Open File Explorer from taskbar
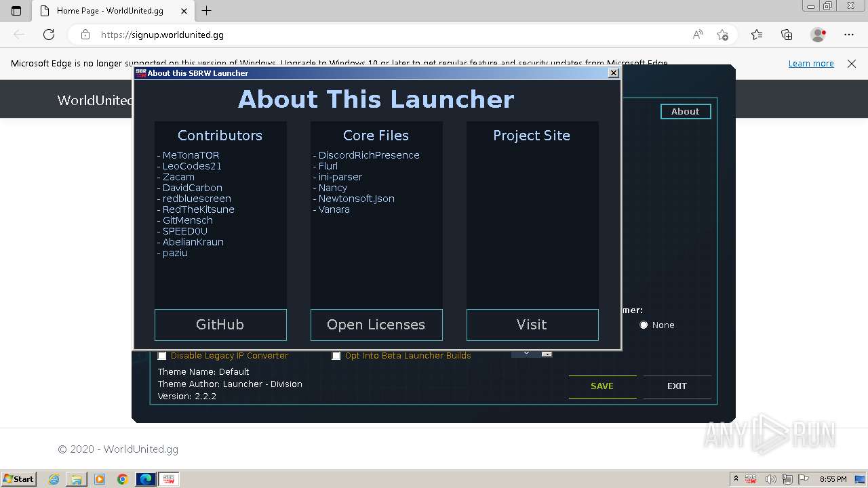 [x=77, y=479]
